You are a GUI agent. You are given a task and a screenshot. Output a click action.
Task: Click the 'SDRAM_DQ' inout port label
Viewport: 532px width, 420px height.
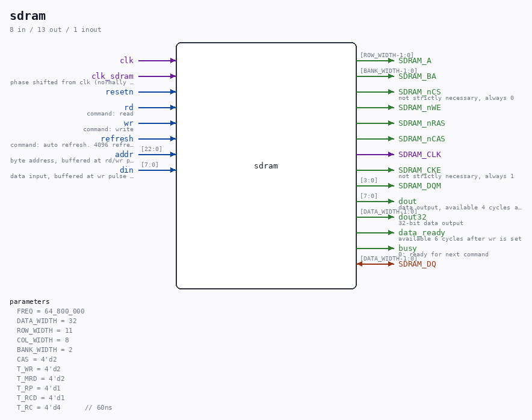(x=417, y=264)
